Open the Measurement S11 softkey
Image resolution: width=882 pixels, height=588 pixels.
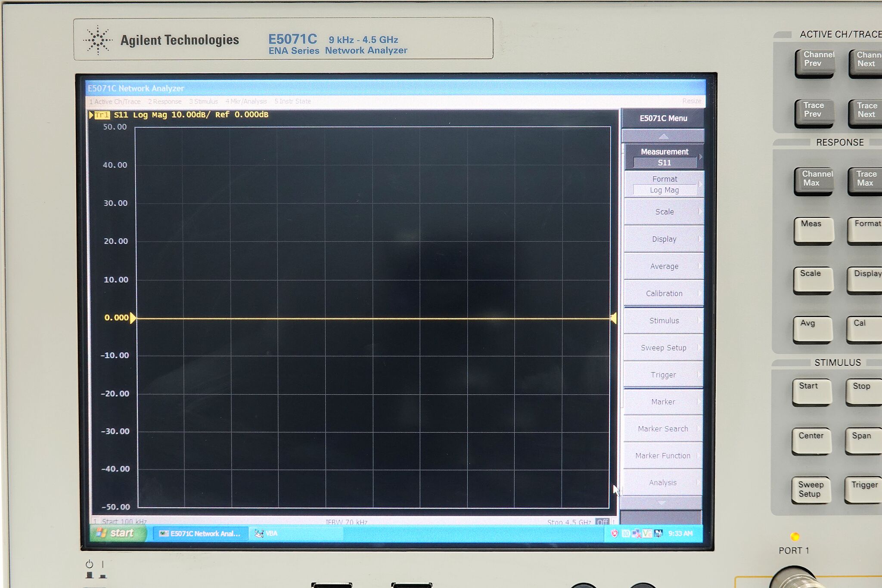[664, 157]
